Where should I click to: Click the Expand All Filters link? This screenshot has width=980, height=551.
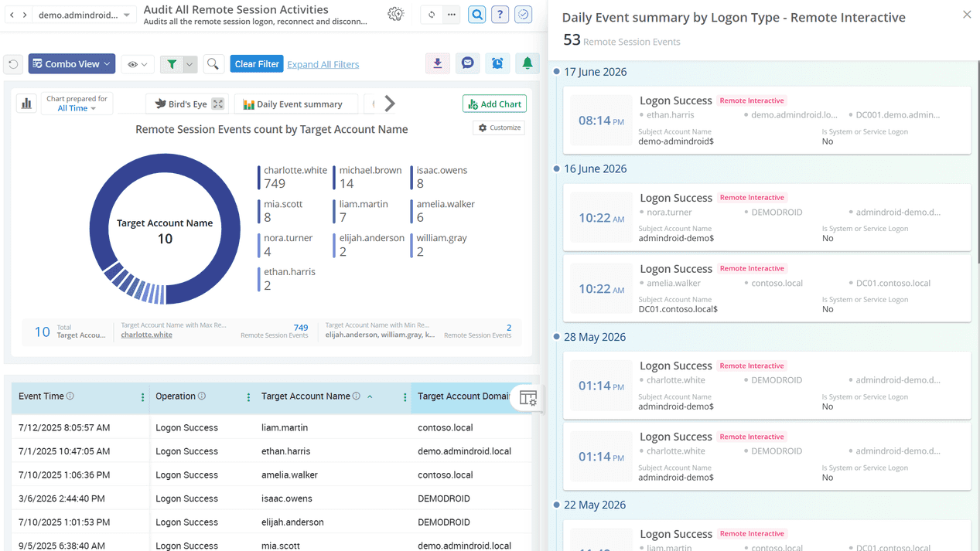click(323, 64)
